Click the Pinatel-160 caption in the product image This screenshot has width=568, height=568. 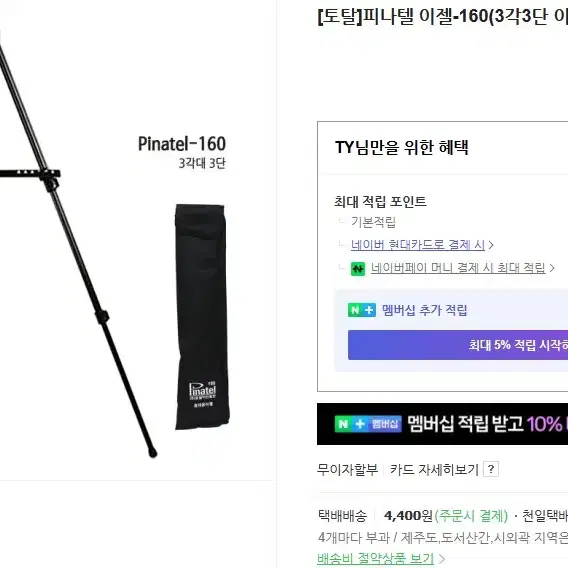(182, 144)
